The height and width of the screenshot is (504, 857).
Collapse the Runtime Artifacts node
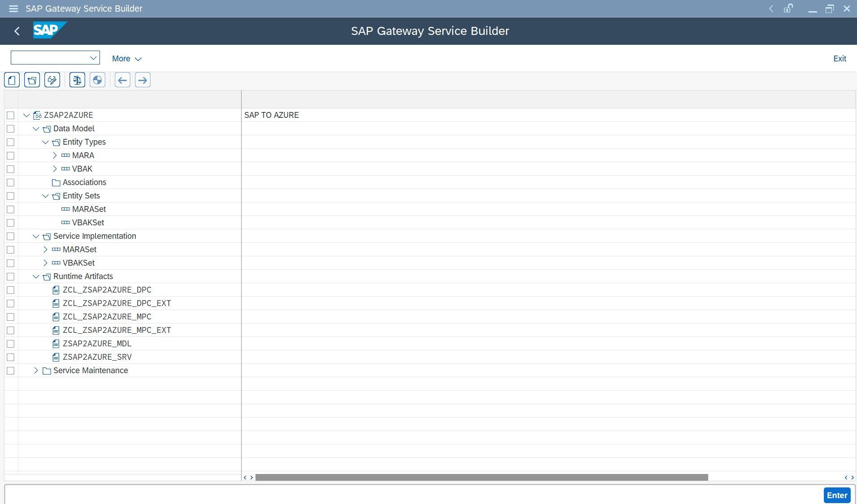point(36,276)
